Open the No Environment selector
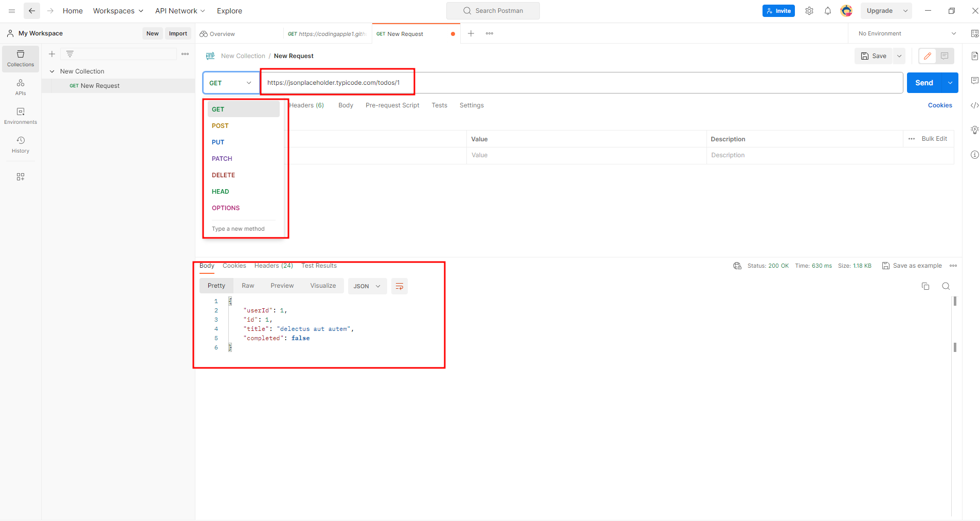Screen dimensions: 980x521 pyautogui.click(x=908, y=33)
